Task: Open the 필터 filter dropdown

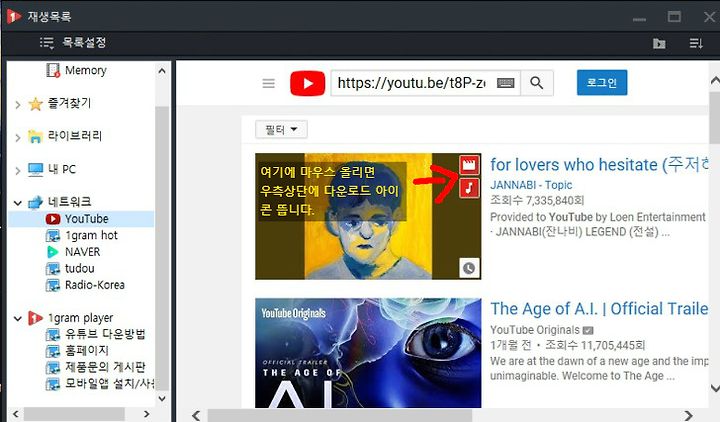Action: point(281,130)
